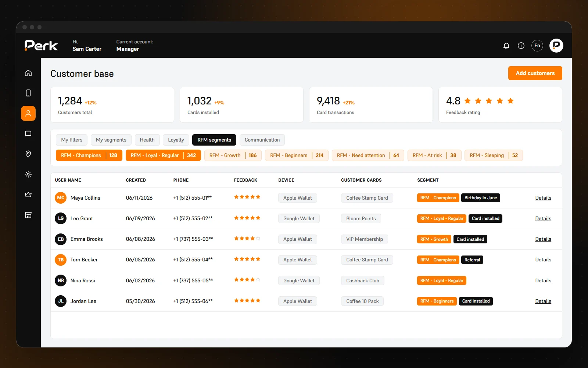Screen dimensions: 588x368
Task: Toggle RFM - Loyal - Regular segment filter
Action: click(x=163, y=155)
